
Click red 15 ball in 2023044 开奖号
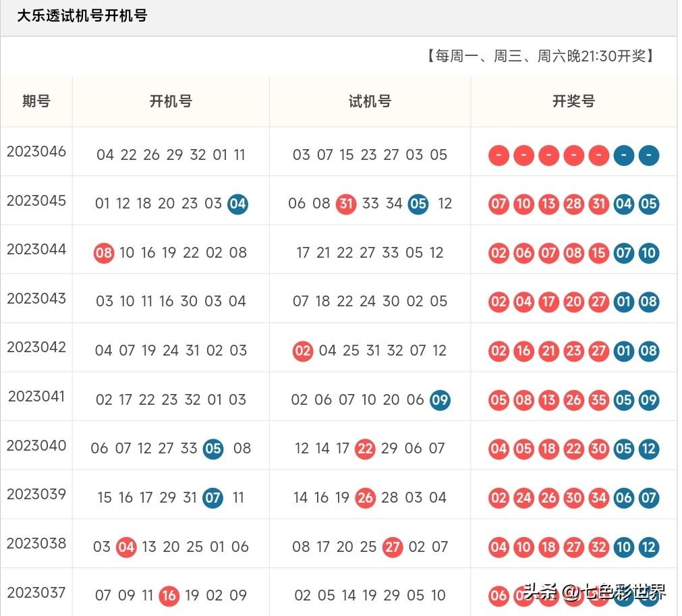coord(599,253)
